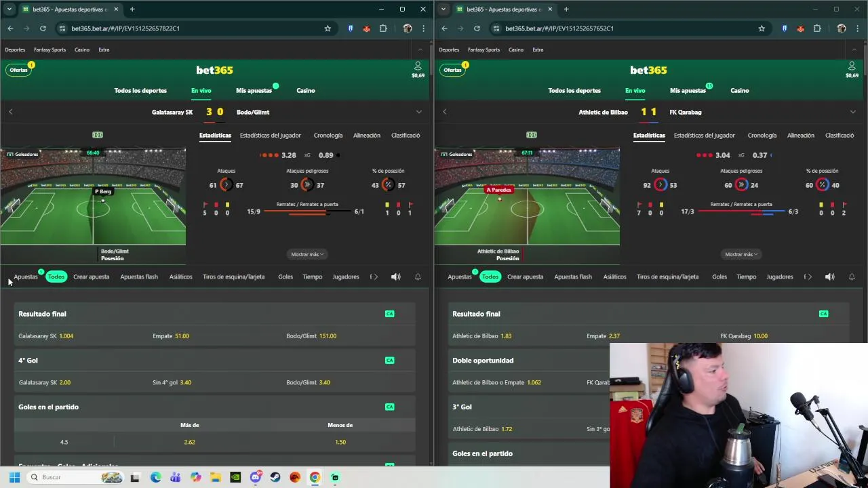Mute match sound in right window

[830, 277]
